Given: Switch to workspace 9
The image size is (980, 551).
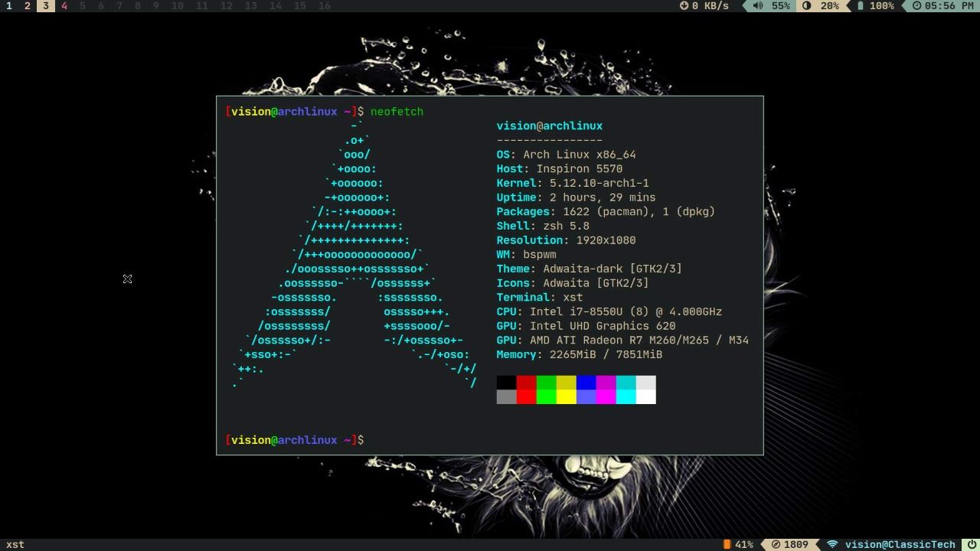Looking at the screenshot, I should 156,6.
